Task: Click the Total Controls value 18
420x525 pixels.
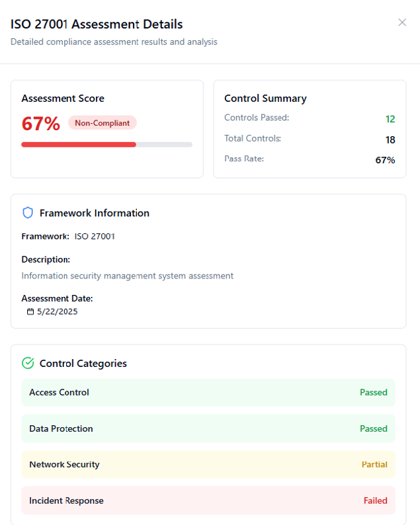Action: 390,140
